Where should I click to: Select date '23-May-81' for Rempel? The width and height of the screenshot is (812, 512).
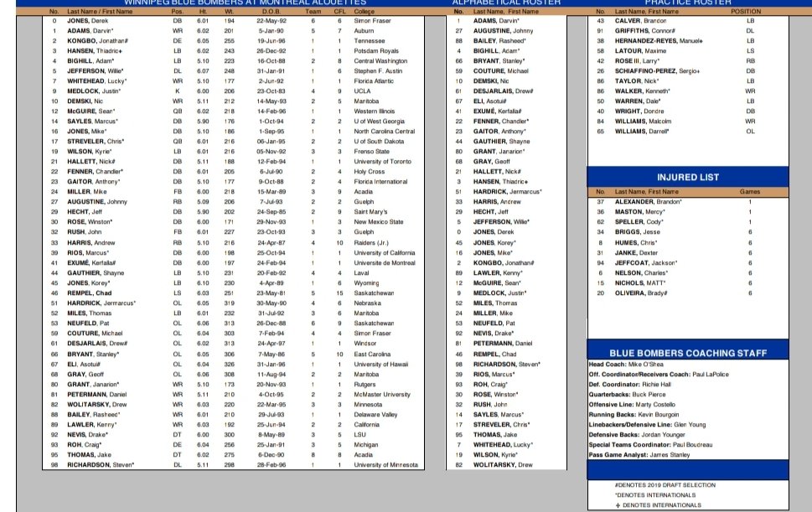pos(271,293)
